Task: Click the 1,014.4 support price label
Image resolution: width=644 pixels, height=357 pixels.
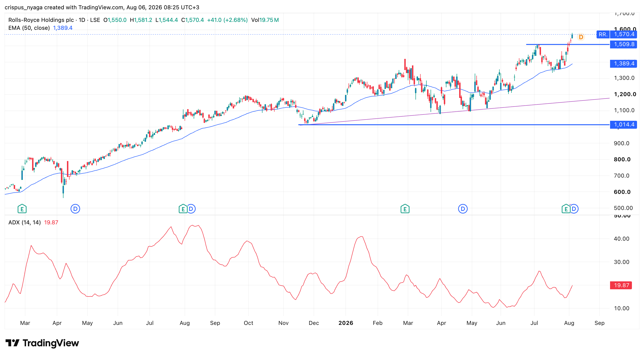Action: [624, 125]
